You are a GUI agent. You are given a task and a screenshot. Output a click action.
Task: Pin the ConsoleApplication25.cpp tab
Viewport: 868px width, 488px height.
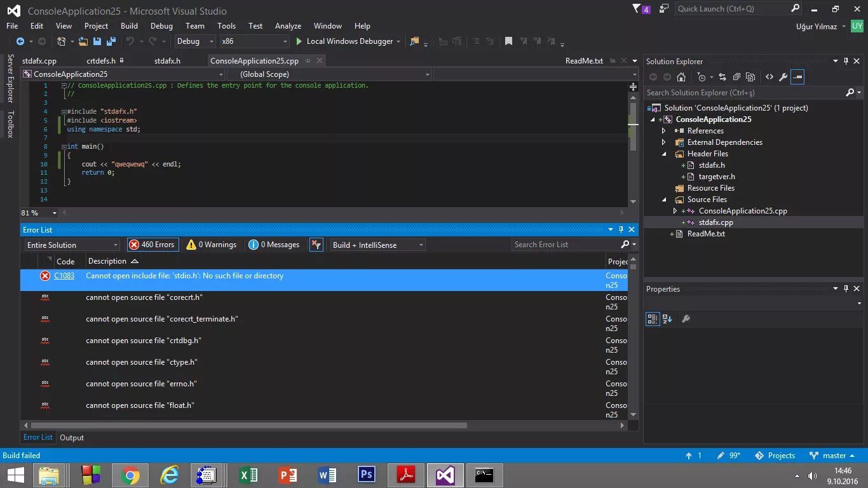coord(308,61)
